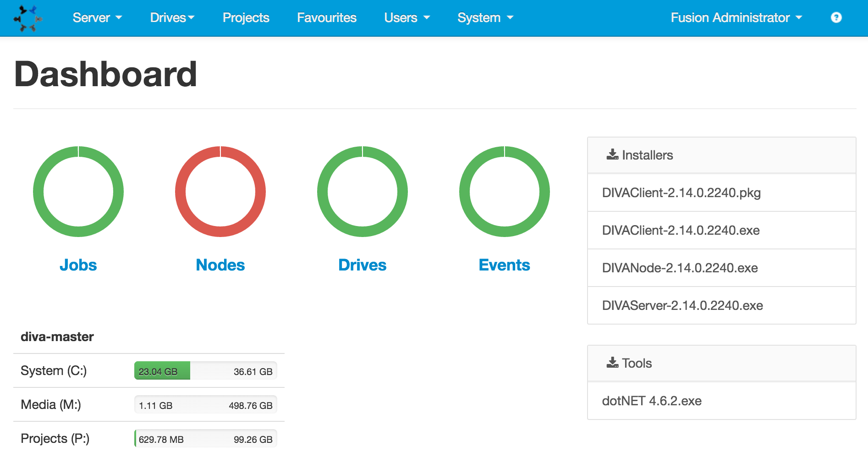The image size is (868, 458).
Task: Expand the Users menu
Action: click(x=407, y=18)
